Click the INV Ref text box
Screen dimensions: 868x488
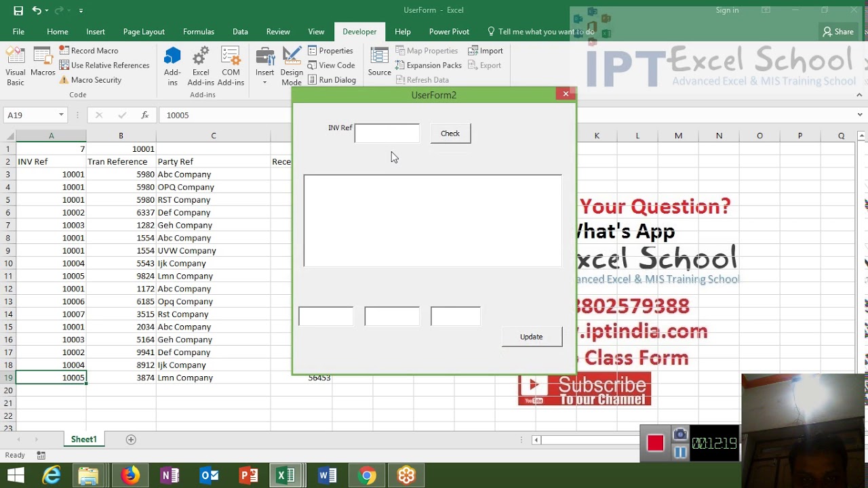(387, 134)
